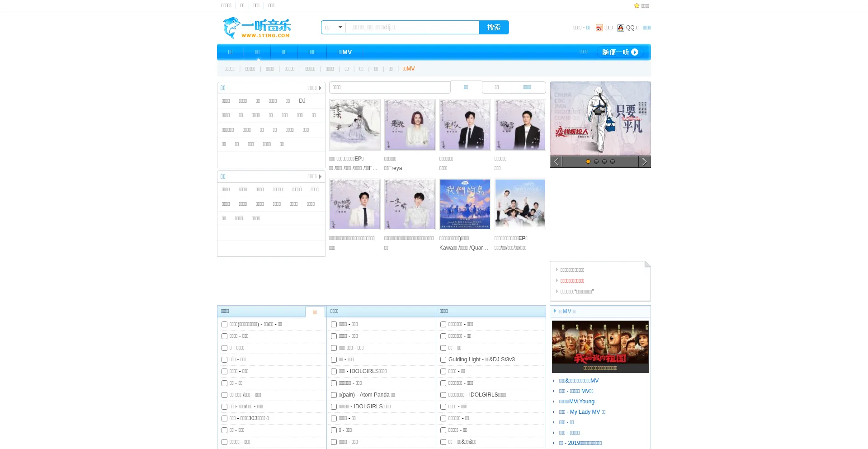Jump to the second carousel dot
Image resolution: width=868 pixels, height=449 pixels.
(596, 161)
